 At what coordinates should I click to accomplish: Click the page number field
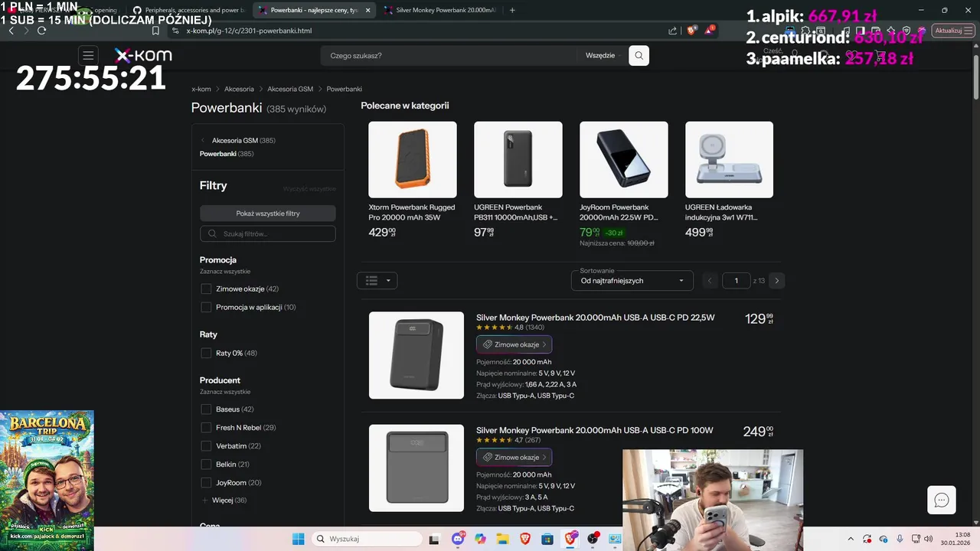pos(737,281)
